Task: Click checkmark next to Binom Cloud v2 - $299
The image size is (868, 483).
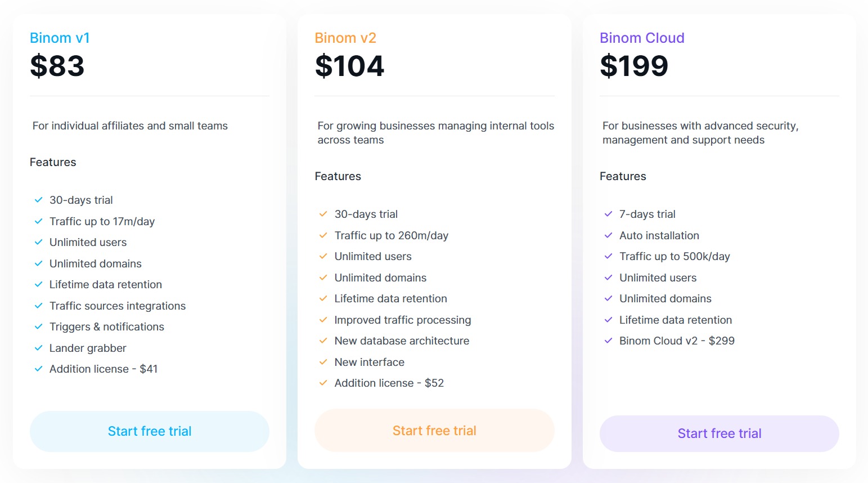Action: [x=608, y=341]
